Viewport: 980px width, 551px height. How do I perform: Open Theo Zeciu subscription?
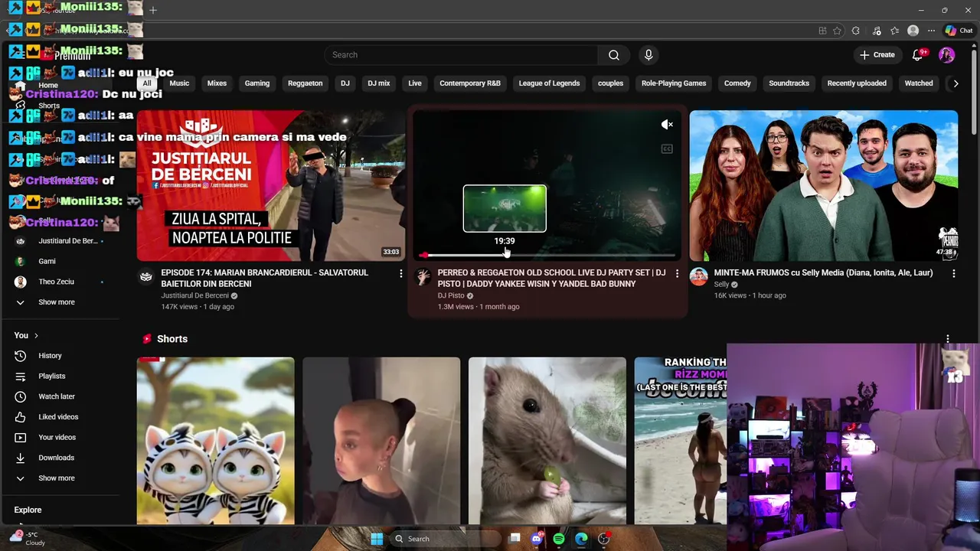pos(57,282)
